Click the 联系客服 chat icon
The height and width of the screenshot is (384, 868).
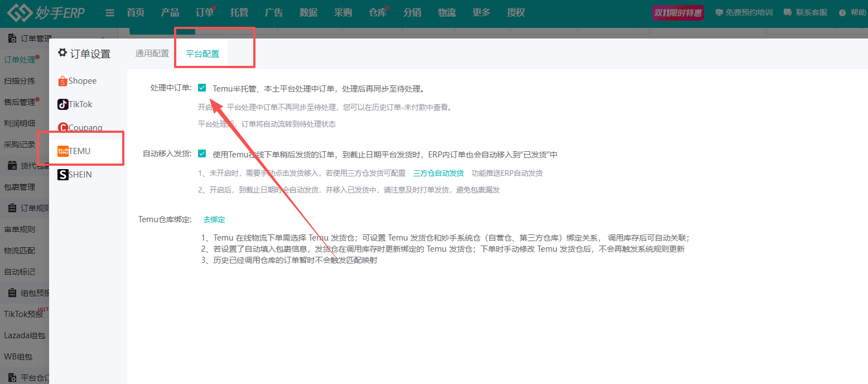click(x=788, y=12)
